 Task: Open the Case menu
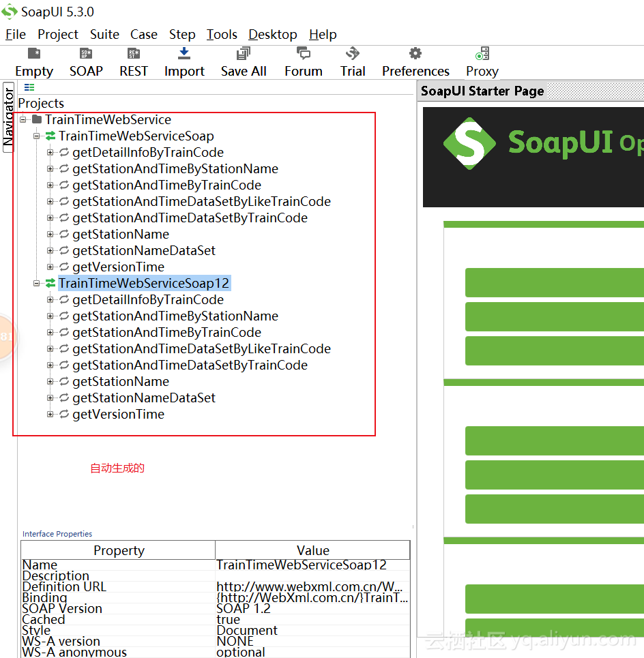pyautogui.click(x=143, y=34)
